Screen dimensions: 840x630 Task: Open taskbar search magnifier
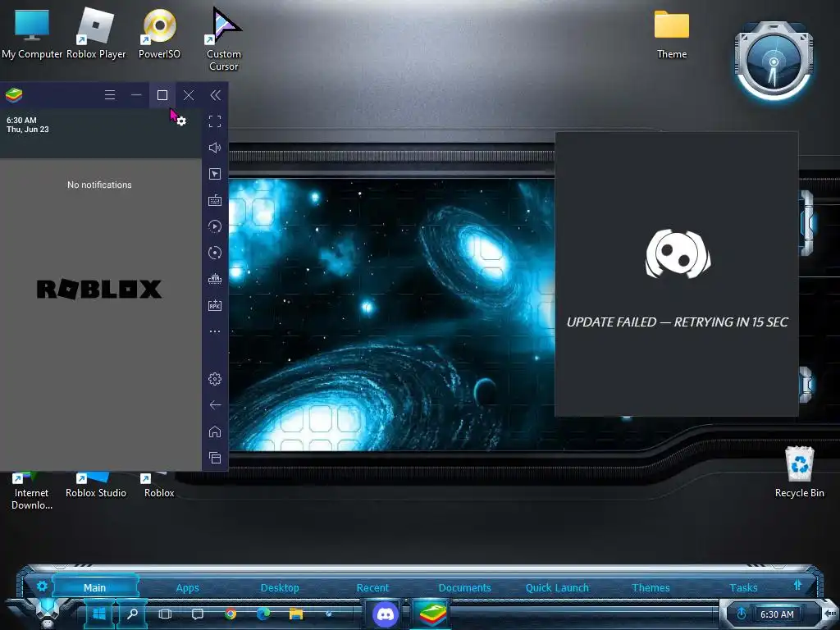132,614
